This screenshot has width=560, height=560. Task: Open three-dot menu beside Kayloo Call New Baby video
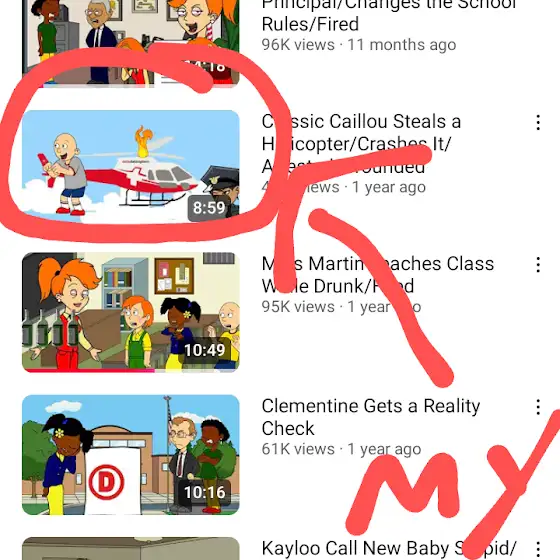[x=538, y=549]
